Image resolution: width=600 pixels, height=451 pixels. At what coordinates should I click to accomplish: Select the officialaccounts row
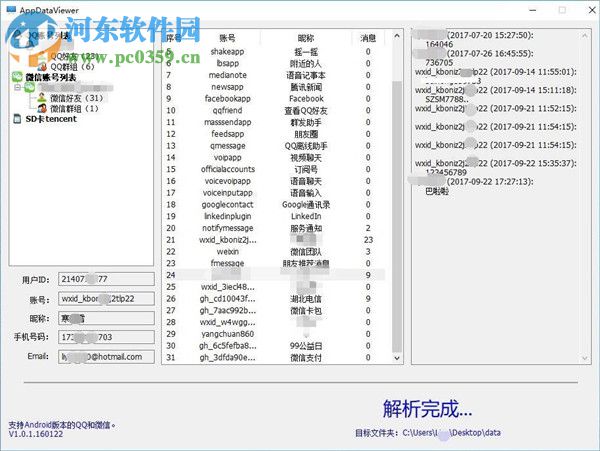(x=274, y=169)
